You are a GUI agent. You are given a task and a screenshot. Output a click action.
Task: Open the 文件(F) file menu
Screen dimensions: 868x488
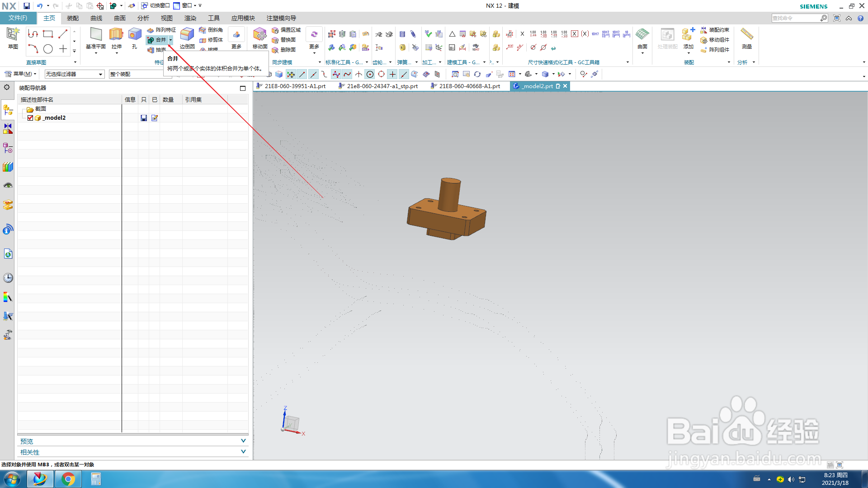coord(18,18)
